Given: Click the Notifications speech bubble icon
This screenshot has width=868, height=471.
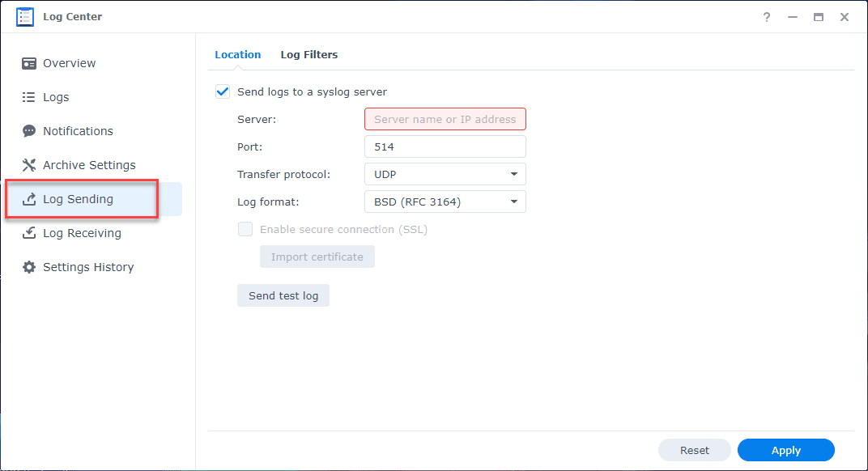Looking at the screenshot, I should 29,131.
